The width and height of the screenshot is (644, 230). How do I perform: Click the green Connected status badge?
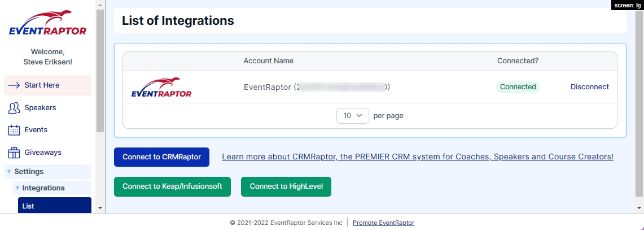click(518, 87)
